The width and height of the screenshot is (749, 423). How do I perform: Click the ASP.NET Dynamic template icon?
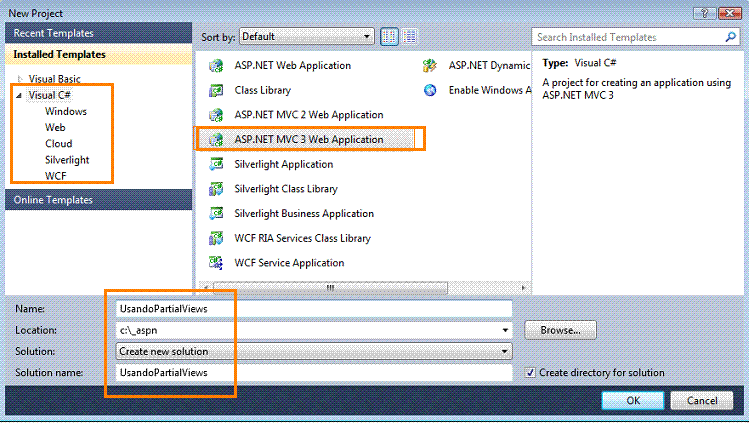(430, 65)
